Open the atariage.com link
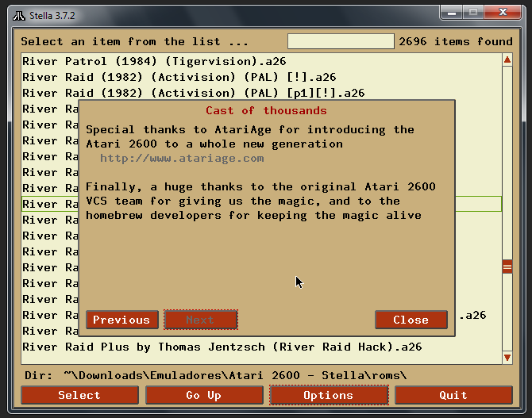This screenshot has width=532, height=418. point(182,159)
